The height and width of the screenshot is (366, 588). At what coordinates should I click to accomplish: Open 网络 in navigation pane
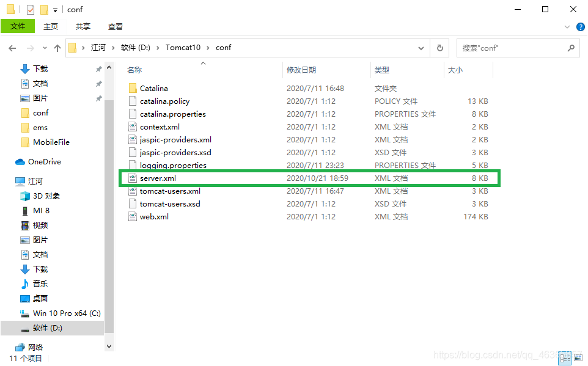click(x=35, y=347)
